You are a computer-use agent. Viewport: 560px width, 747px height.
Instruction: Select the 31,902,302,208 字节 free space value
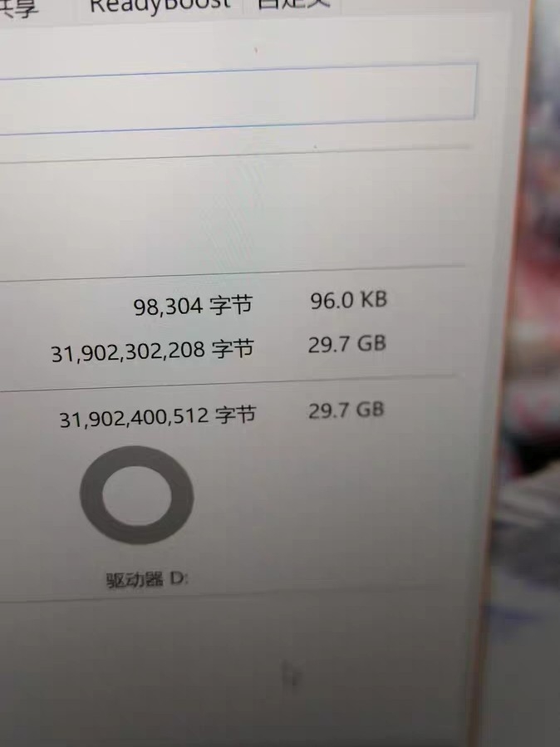point(152,351)
